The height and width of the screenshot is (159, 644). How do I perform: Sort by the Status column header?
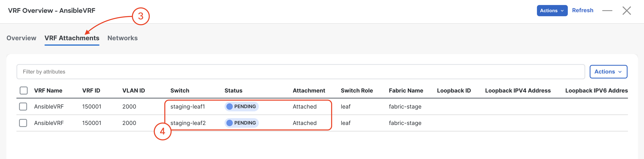pyautogui.click(x=233, y=91)
